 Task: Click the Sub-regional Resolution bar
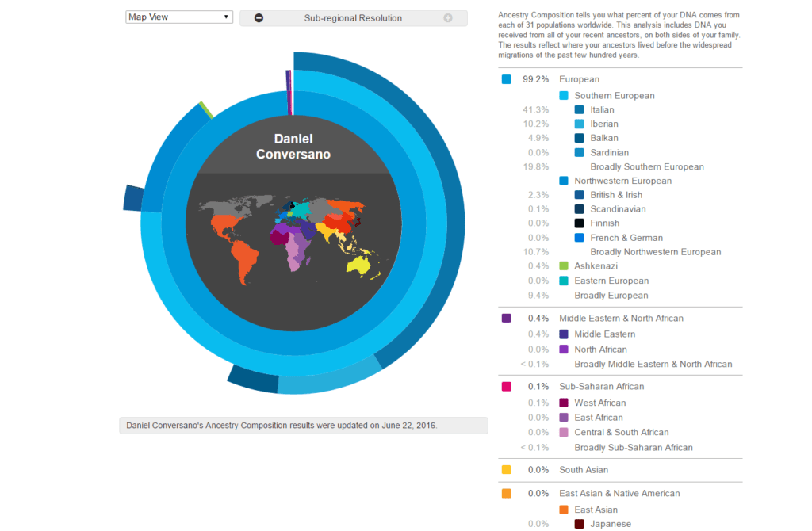(x=353, y=18)
